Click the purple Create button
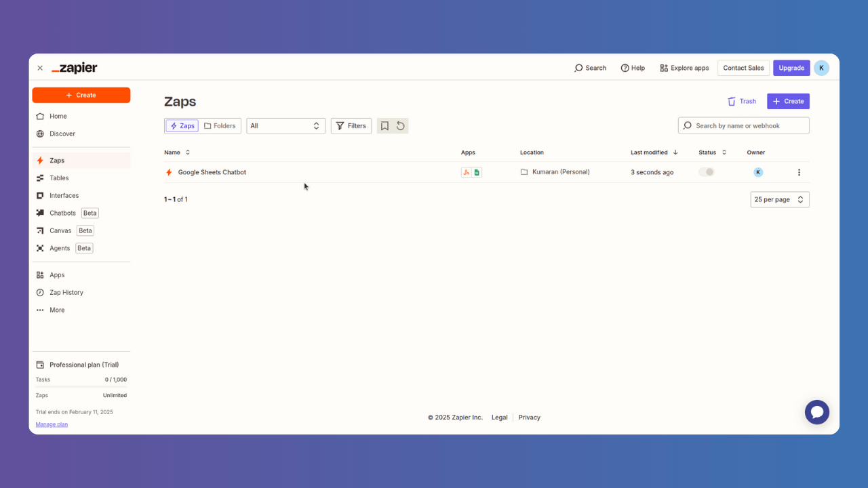Image resolution: width=868 pixels, height=488 pixels. (788, 101)
